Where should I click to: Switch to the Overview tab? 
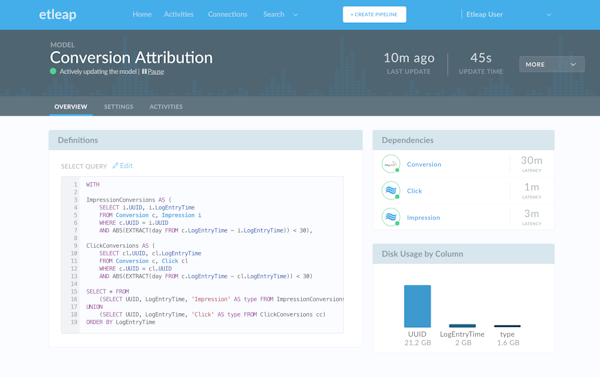point(71,107)
